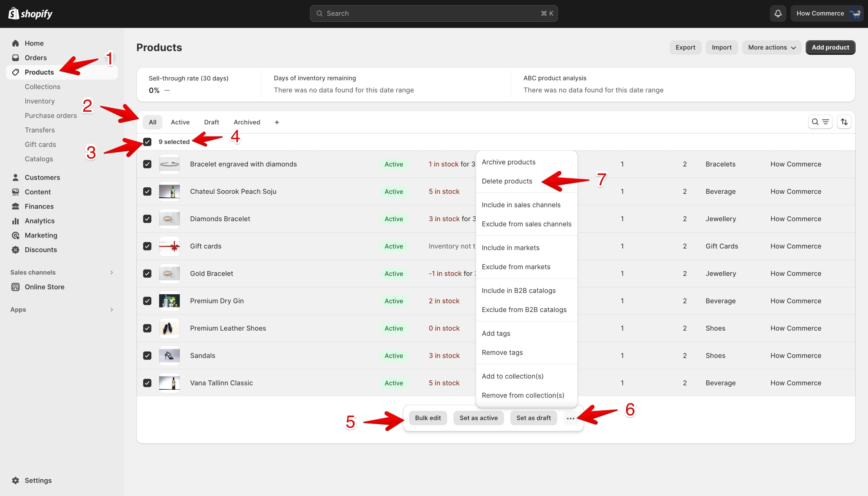Uncheck the Premium Dry Gin row

pos(147,301)
